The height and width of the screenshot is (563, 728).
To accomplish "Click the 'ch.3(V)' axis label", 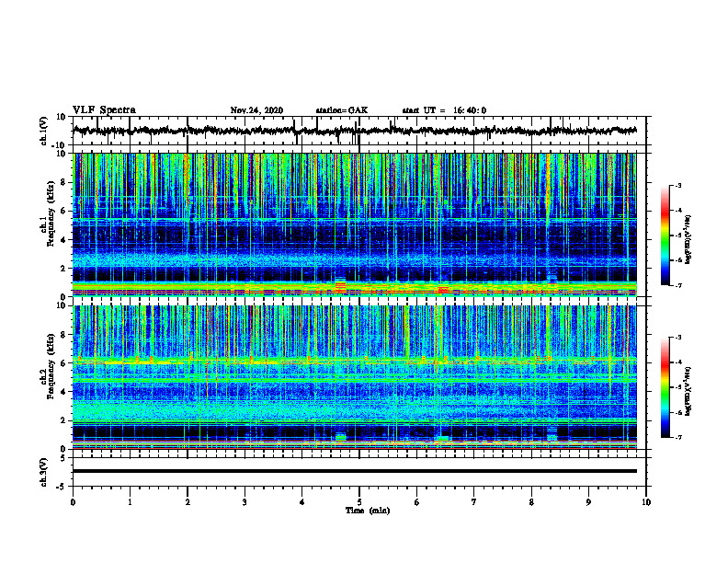I will (44, 472).
